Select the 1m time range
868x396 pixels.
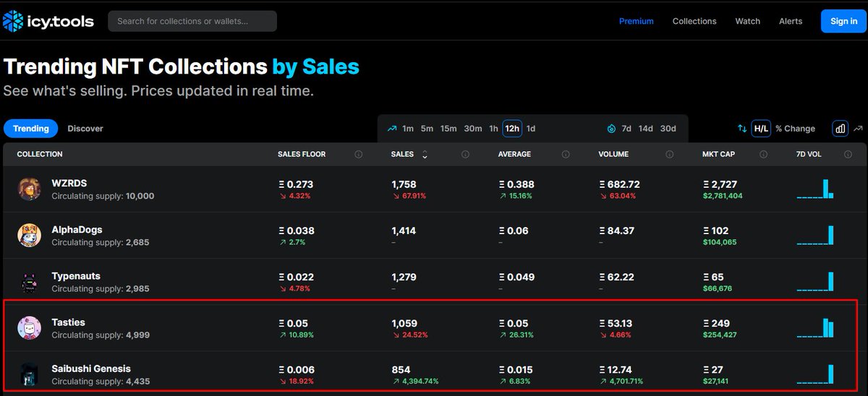(x=408, y=129)
